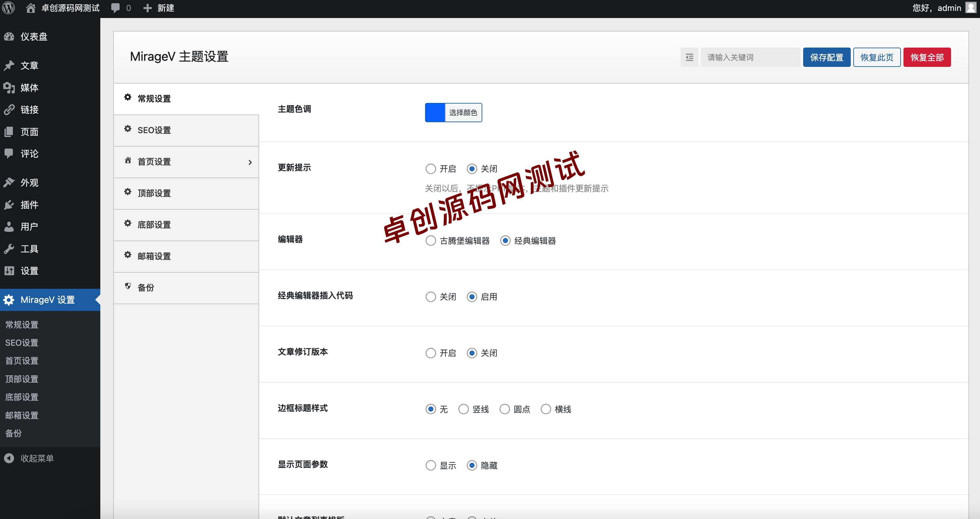Select 关闭 for 文章修订版本
This screenshot has height=519, width=980.
(x=472, y=353)
